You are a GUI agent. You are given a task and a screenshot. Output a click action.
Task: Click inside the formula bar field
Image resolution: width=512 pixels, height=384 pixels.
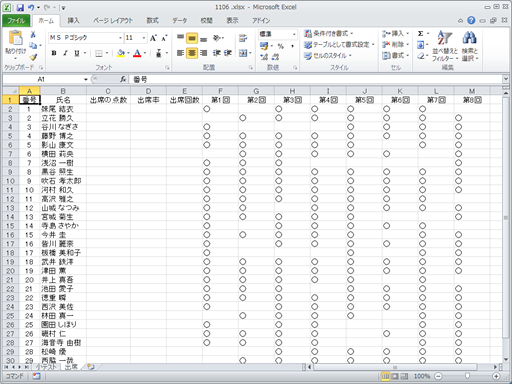tap(317, 79)
